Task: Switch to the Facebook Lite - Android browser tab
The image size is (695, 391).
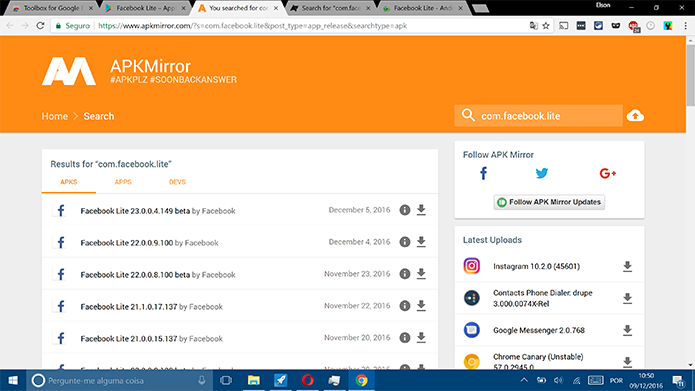Action: [x=423, y=8]
